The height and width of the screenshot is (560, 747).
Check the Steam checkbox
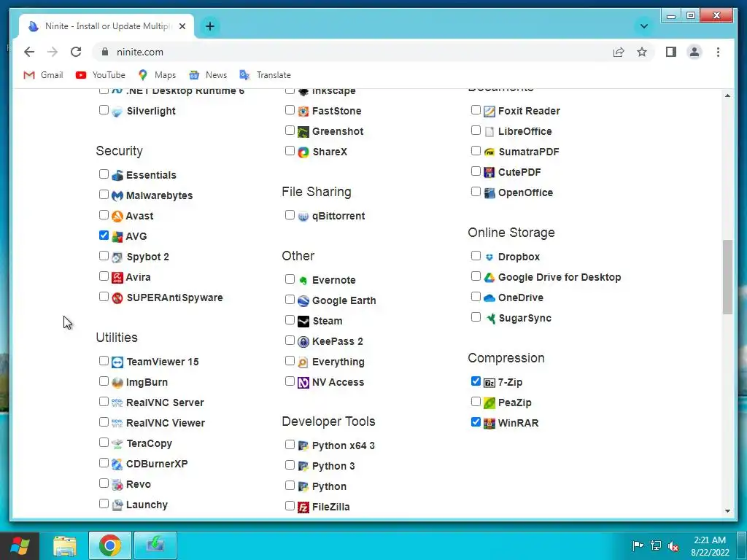(290, 319)
